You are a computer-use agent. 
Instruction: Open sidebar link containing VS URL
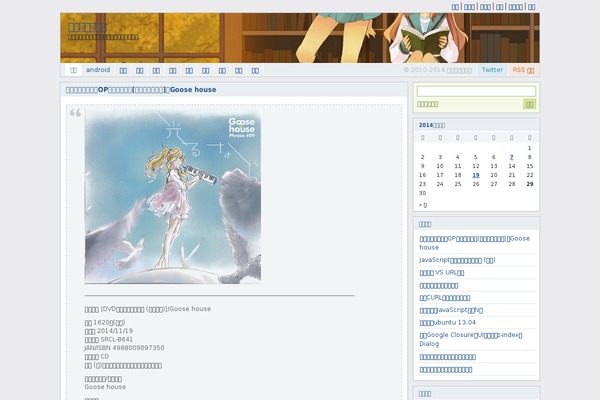(x=442, y=273)
